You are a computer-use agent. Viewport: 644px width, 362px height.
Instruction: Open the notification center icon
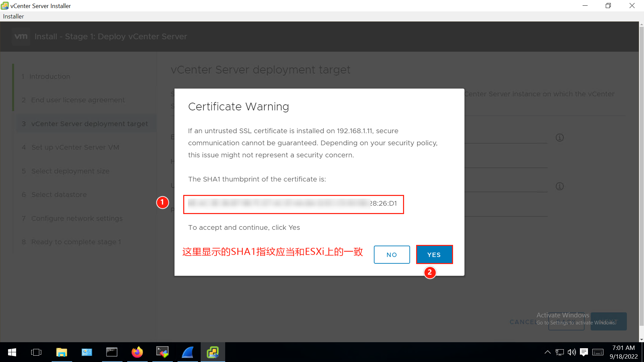point(584,352)
